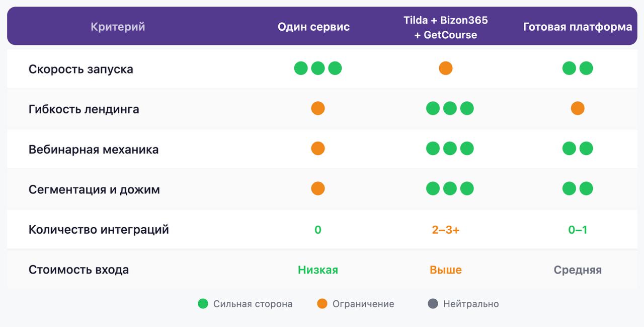Click the green dots for Вебинарная механика, Готовая платформа
The width and height of the screenshot is (644, 327).
point(578,149)
